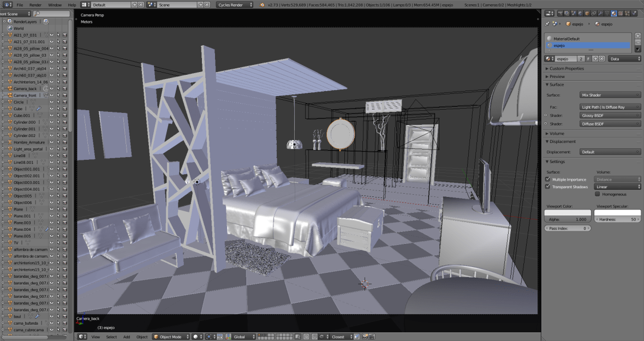Screen dimensions: 644x341
Task: Open the Cycles Render engine dropdown
Action: point(235,4)
